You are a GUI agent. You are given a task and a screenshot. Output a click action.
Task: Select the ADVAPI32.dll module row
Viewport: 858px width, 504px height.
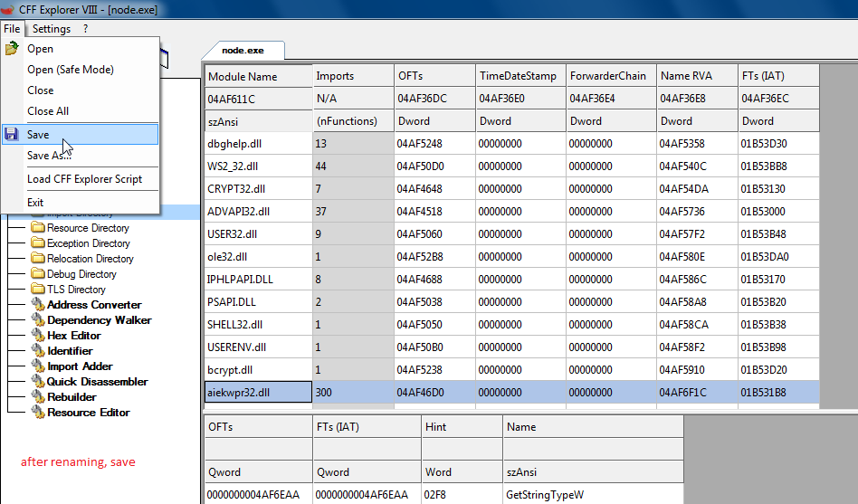pos(511,211)
